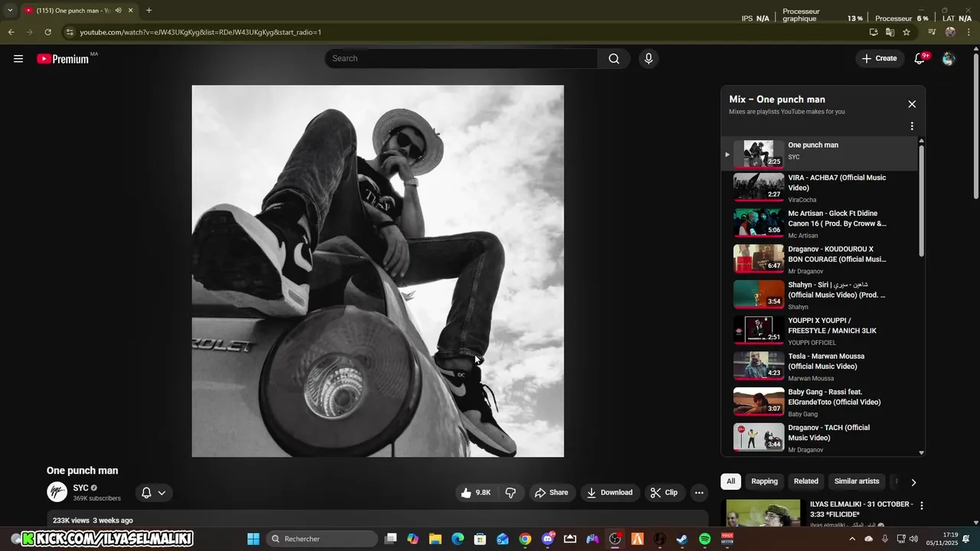Open browser tab search dropdown arrow
Viewport: 980px width, 551px height.
[10, 11]
